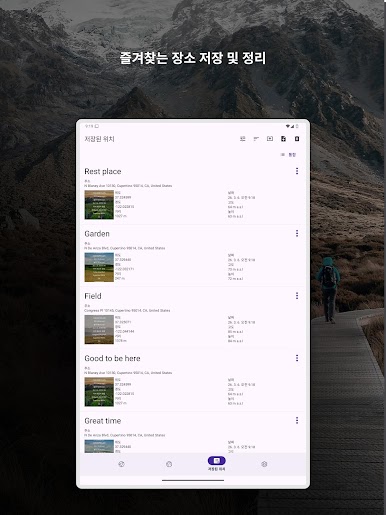
Task: Tap the Garden address line
Action: point(125,248)
